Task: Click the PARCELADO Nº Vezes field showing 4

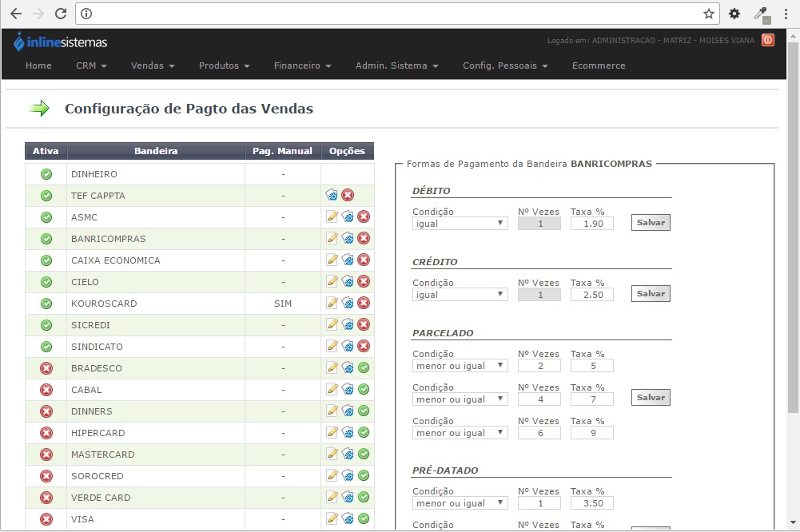Action: 539,399
